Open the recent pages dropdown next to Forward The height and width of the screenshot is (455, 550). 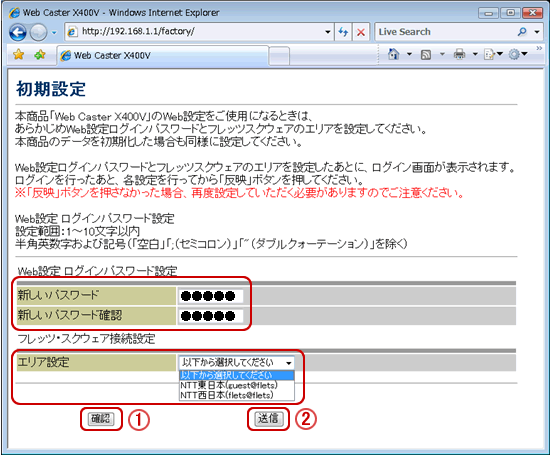54,33
